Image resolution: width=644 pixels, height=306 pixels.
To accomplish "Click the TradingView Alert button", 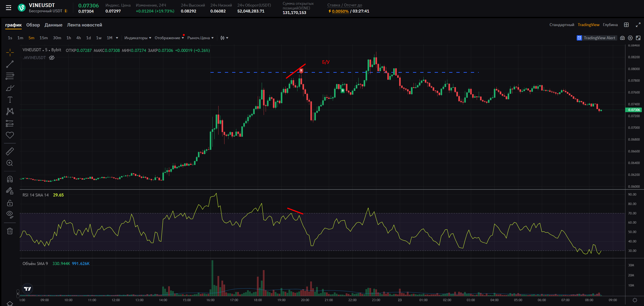I will click(596, 38).
